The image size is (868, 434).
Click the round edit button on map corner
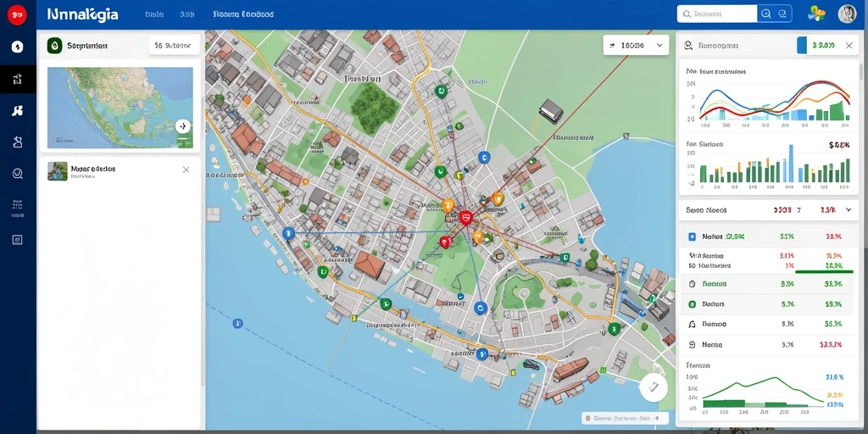[x=654, y=387]
